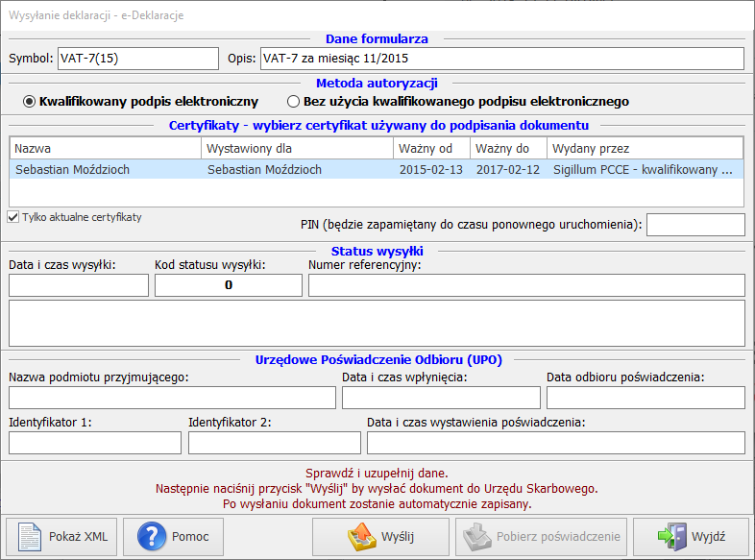The width and height of the screenshot is (755, 560).
Task: Click issuer Sigillum PCCE cell
Action: pyautogui.click(x=643, y=169)
